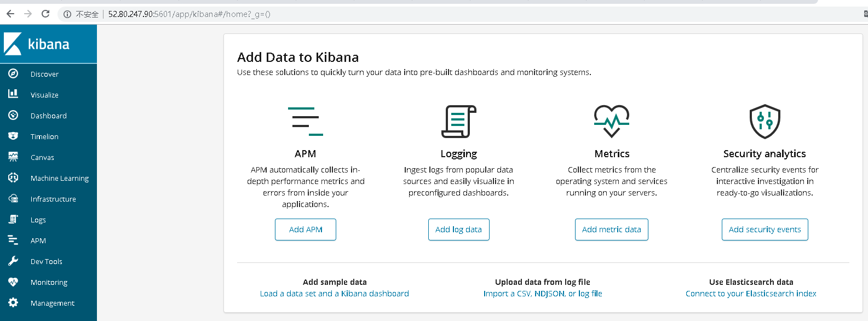Click the Discover compass icon in sidebar
This screenshot has width=868, height=321.
(x=13, y=73)
